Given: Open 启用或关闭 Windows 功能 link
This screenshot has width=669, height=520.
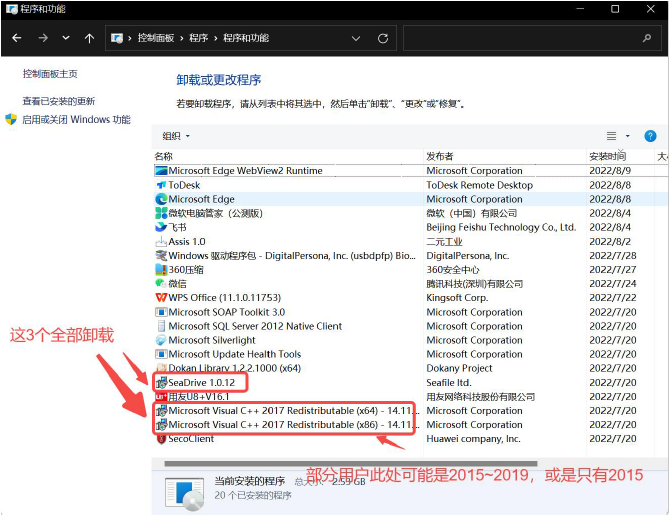Looking at the screenshot, I should (x=76, y=119).
